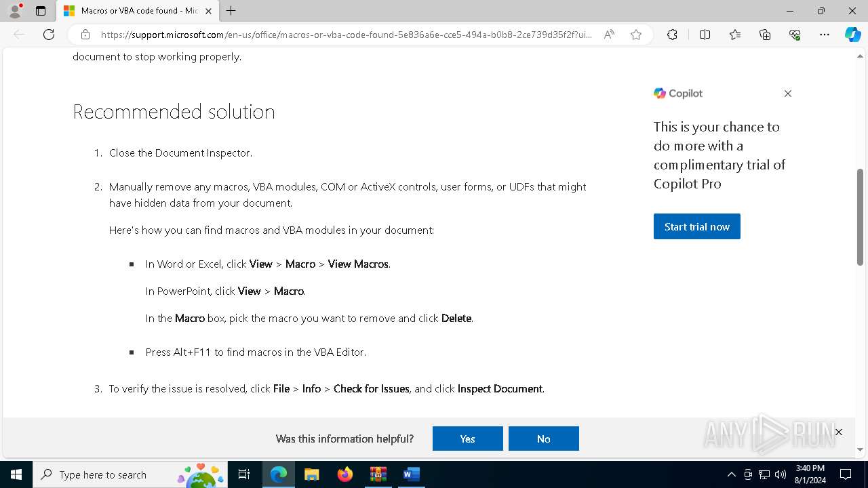Click the text 'Close the Document Inspector.'
Screen dimensions: 868x488
(x=180, y=152)
